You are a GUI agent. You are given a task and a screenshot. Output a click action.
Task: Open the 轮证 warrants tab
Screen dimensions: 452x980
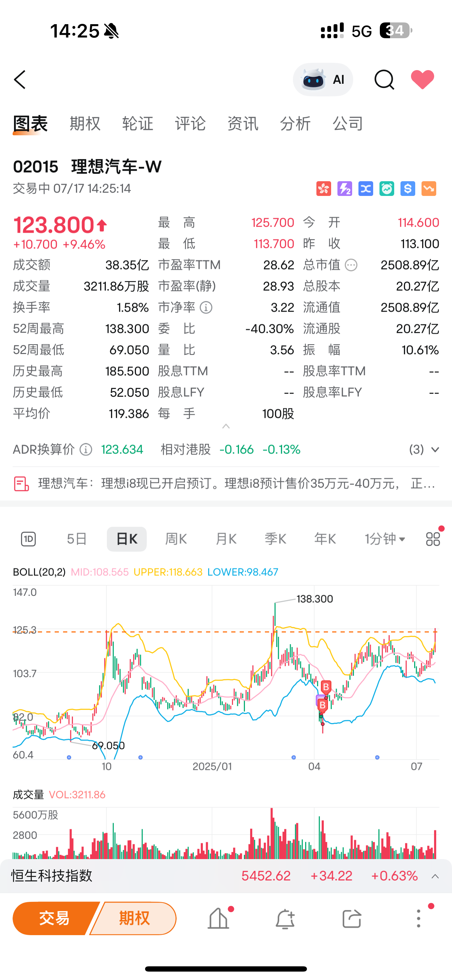pyautogui.click(x=138, y=124)
